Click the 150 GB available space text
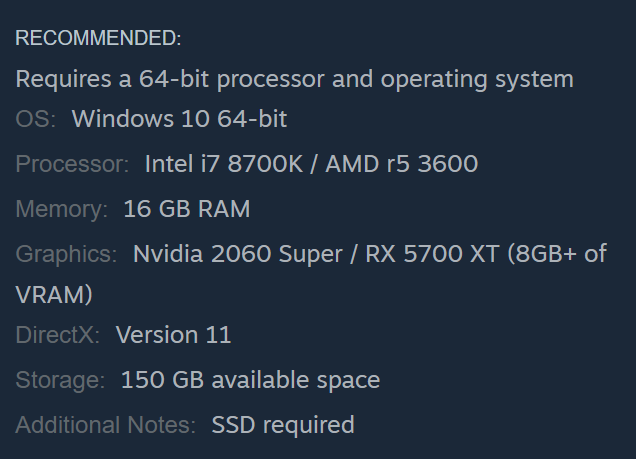 [250, 380]
